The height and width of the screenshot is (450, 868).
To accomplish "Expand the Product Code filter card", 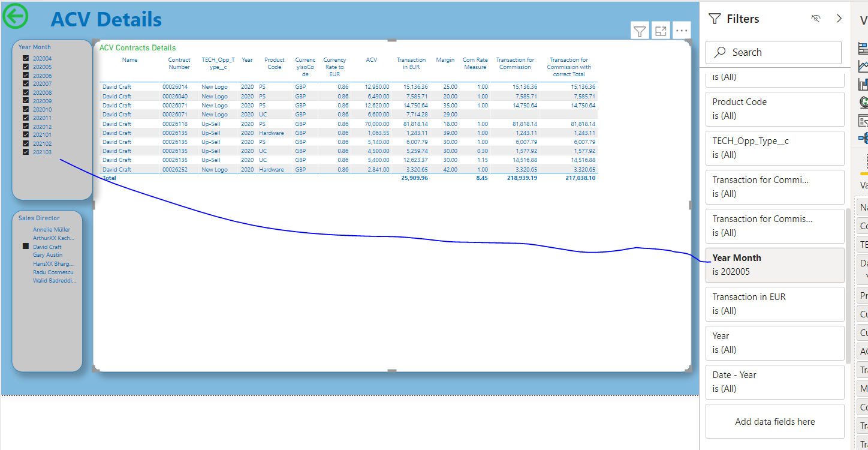I will point(774,109).
